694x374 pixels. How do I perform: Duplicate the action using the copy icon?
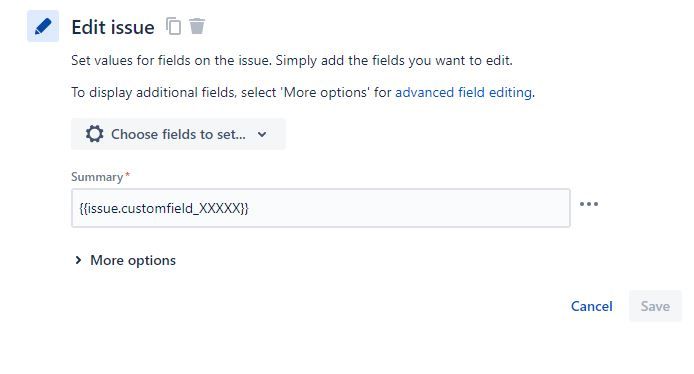174,26
